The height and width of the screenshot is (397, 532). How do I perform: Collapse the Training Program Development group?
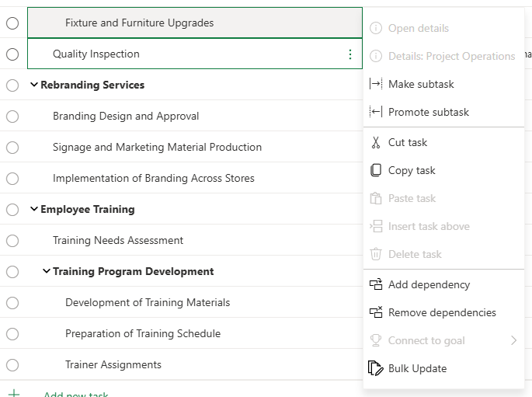coord(47,271)
